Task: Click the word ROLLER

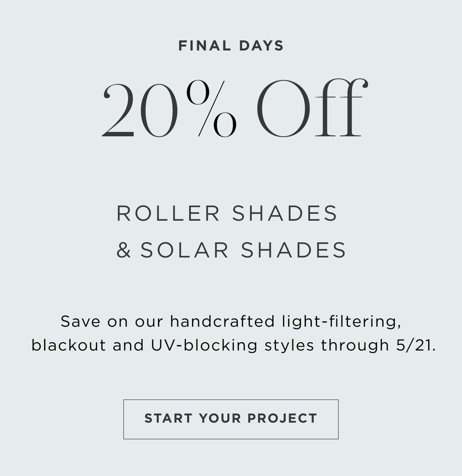Action: pos(168,213)
